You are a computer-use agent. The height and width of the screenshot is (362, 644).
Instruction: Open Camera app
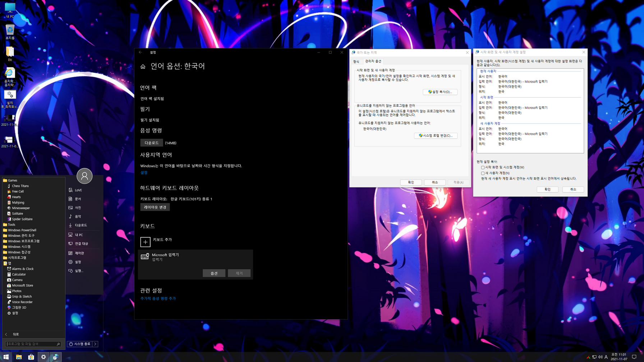tap(17, 280)
